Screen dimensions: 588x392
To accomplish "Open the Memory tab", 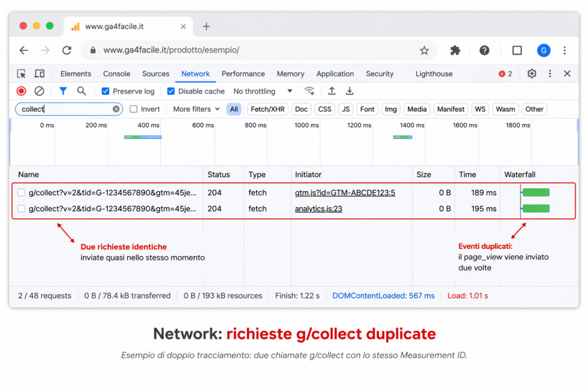I will (x=290, y=74).
